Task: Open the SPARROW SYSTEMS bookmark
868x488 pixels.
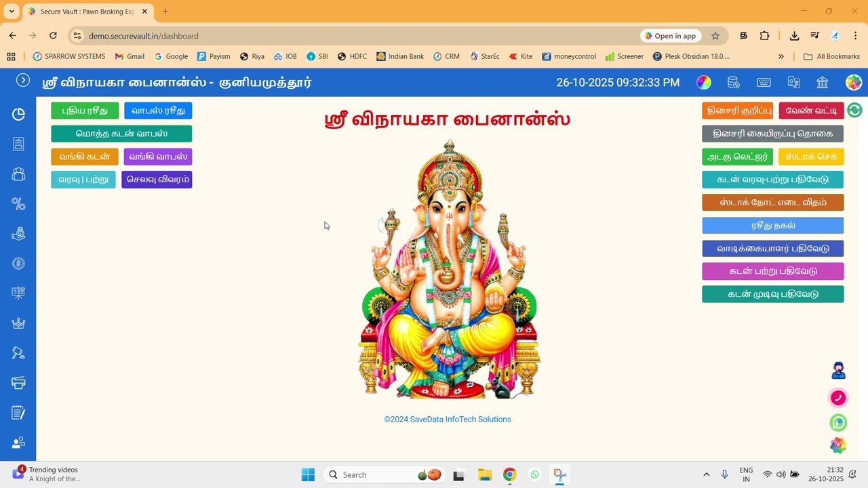Action: (69, 56)
